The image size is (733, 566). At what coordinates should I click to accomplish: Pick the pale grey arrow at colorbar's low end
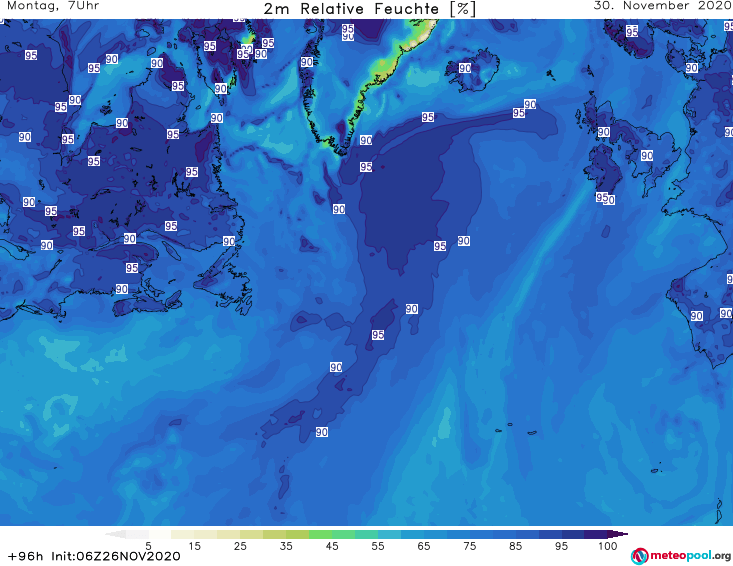pyautogui.click(x=115, y=534)
